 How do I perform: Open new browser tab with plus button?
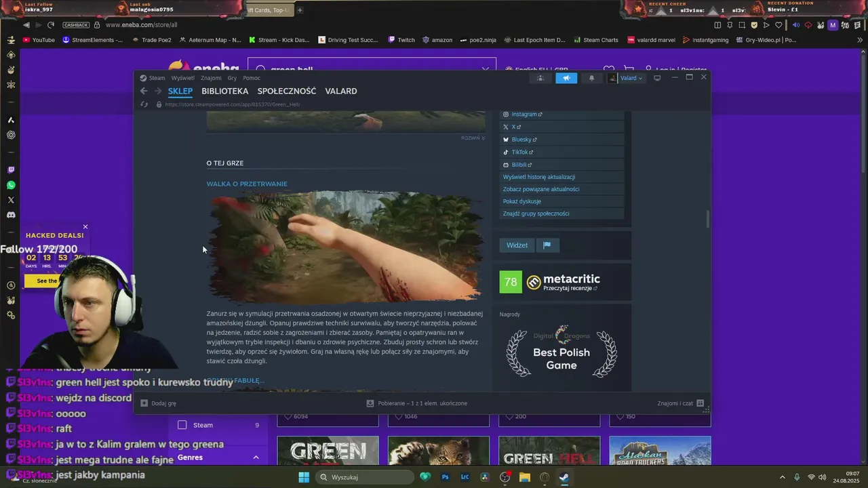pyautogui.click(x=300, y=9)
